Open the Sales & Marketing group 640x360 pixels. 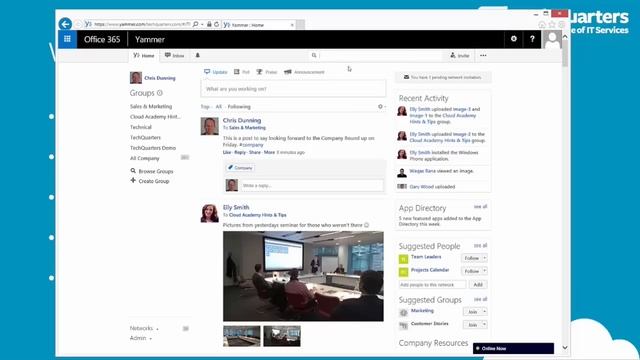tap(151, 106)
